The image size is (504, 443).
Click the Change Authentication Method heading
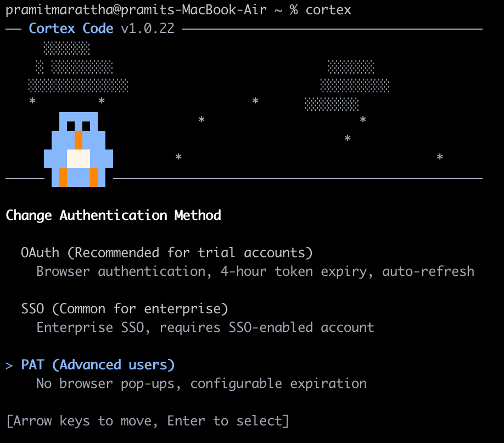click(x=113, y=215)
